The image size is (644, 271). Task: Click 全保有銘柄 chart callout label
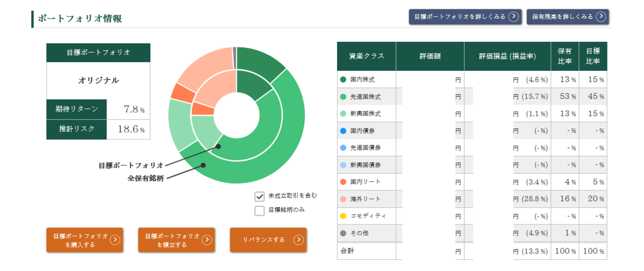[145, 178]
